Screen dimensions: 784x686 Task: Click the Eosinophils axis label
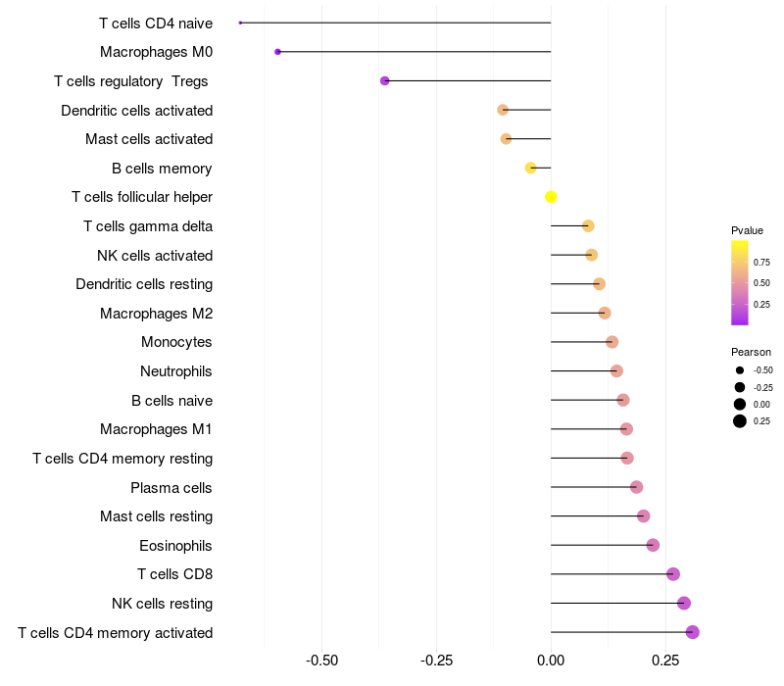[175, 546]
